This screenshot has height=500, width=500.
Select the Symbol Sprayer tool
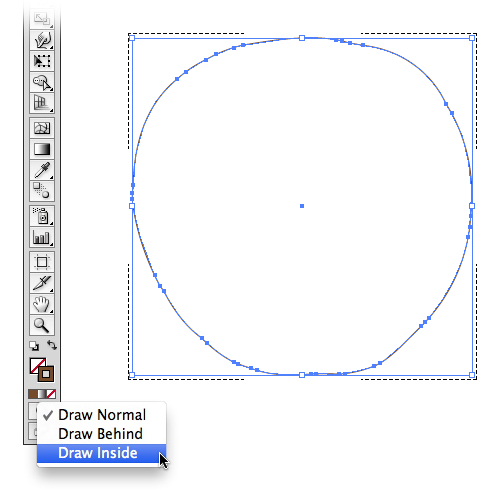coord(42,216)
